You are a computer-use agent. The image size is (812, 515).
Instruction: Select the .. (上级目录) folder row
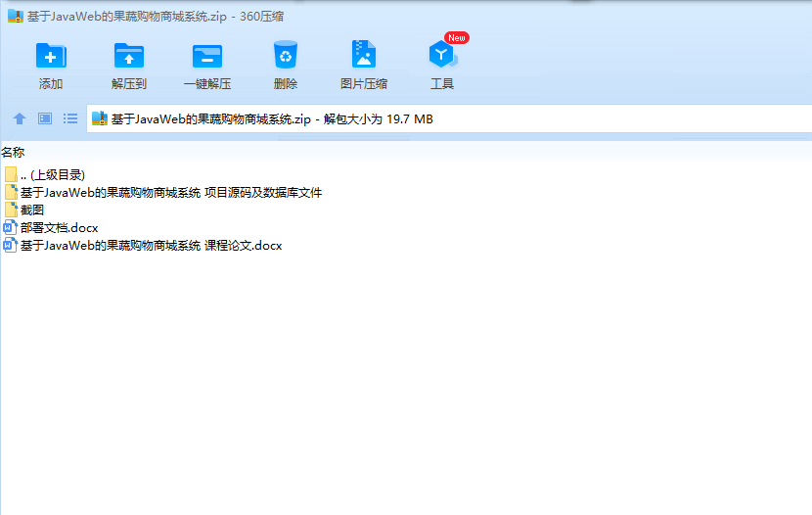coord(45,174)
